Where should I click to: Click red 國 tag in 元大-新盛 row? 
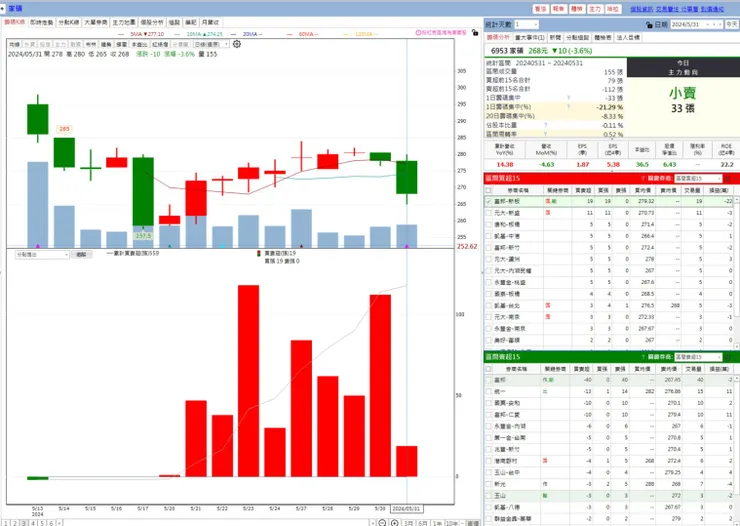547,213
